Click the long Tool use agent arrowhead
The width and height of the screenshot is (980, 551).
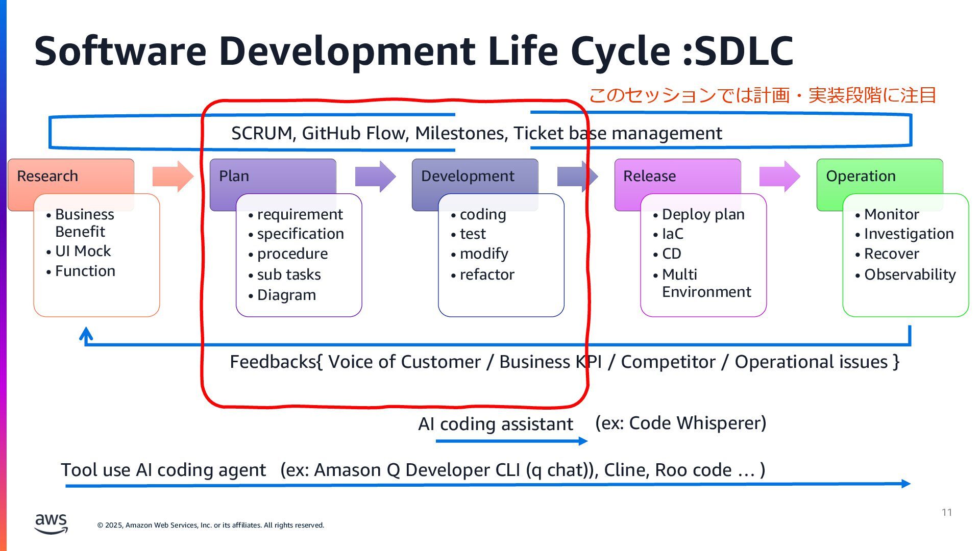coord(905,484)
